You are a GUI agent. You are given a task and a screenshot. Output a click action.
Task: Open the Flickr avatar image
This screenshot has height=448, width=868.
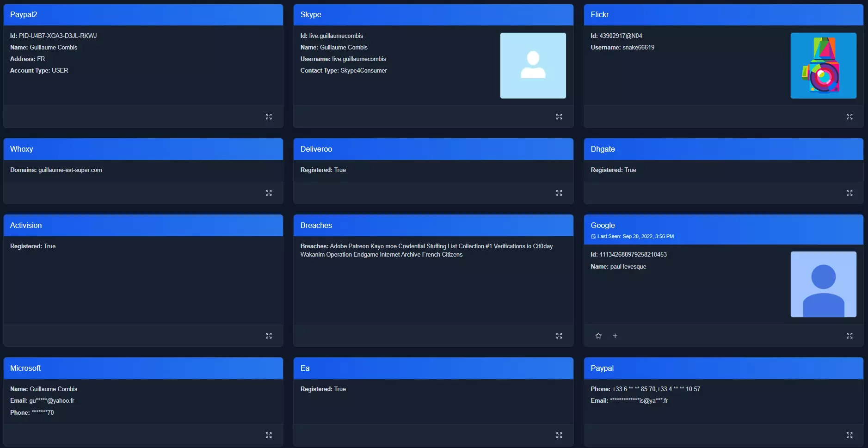tap(823, 65)
